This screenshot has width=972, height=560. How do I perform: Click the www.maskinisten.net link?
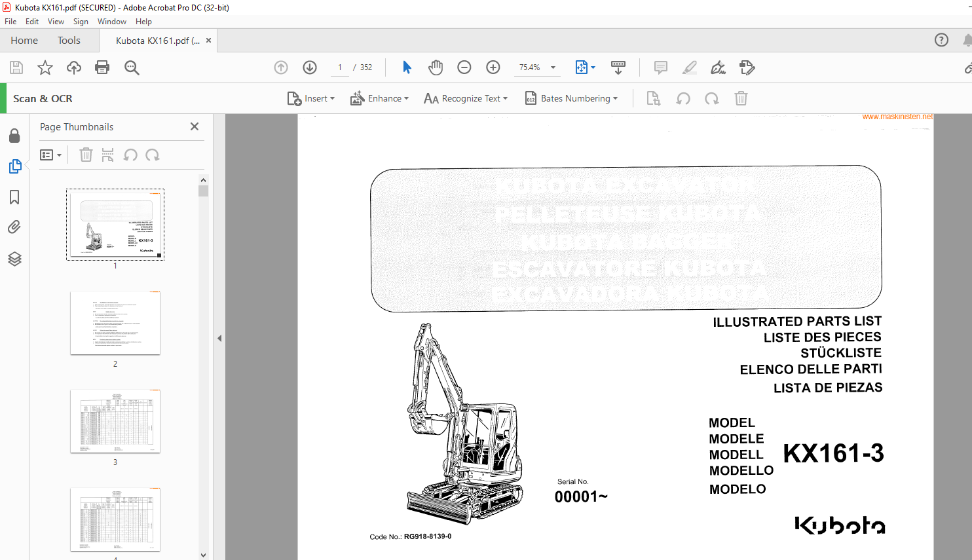897,117
